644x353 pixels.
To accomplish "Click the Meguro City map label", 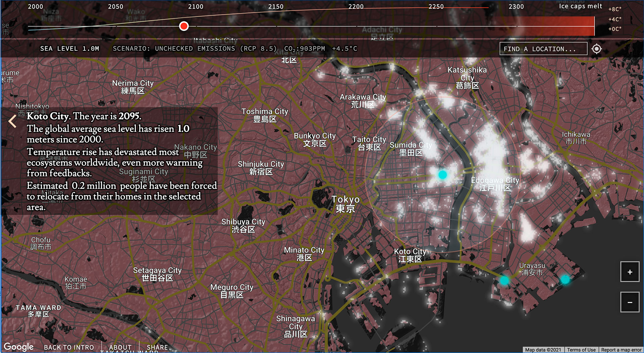I will (232, 291).
